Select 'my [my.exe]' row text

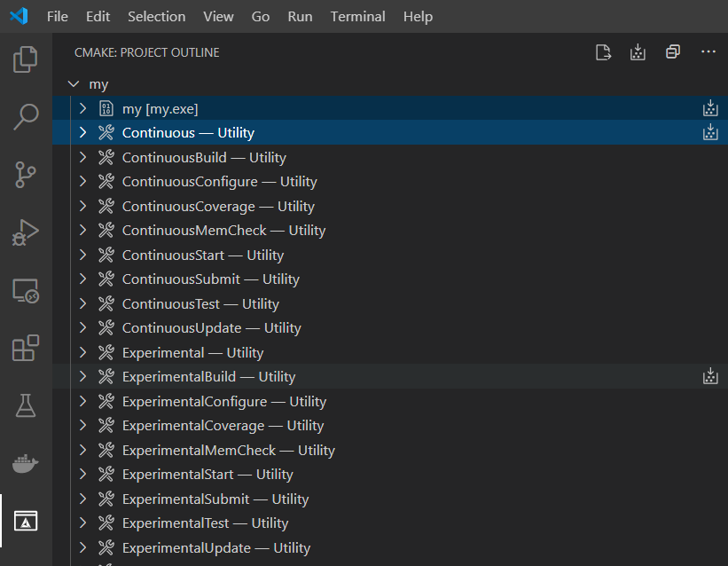click(160, 109)
